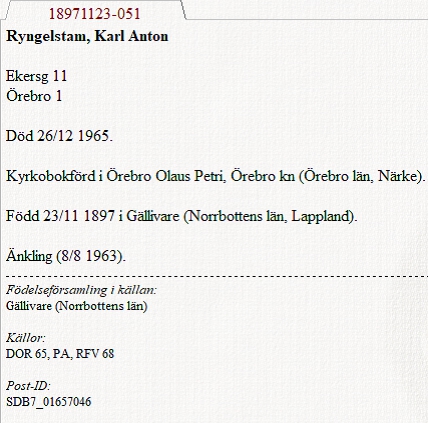428x423 pixels.
Task: Click Gällivare (Norrbottens län) under the source birth parish
Action: (x=77, y=306)
